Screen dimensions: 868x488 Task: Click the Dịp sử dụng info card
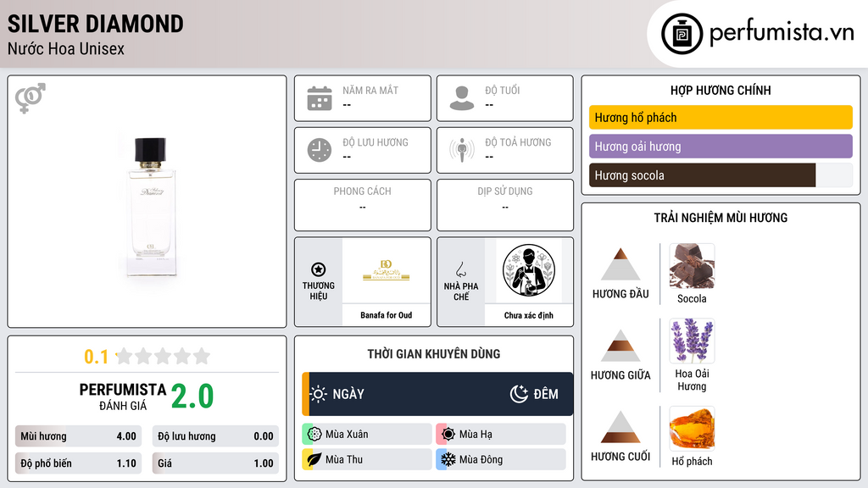pyautogui.click(x=505, y=205)
